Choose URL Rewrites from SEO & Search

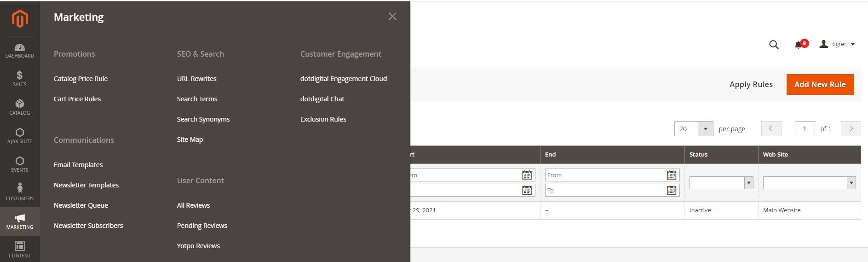pos(196,79)
